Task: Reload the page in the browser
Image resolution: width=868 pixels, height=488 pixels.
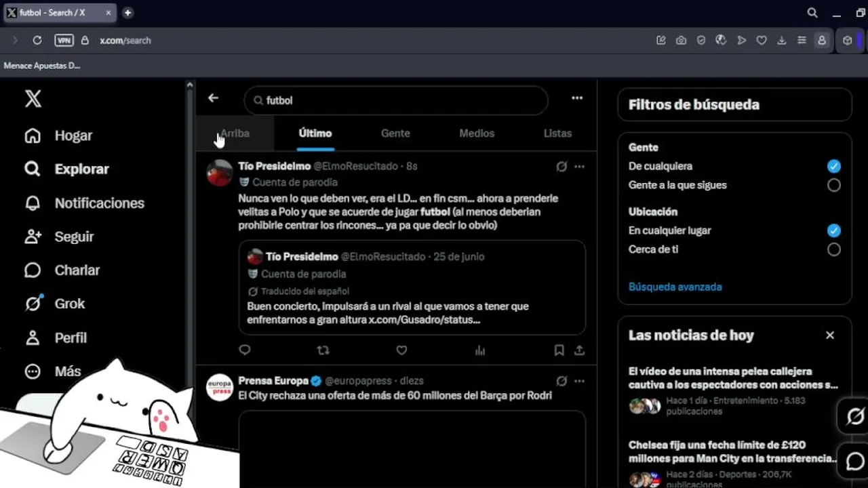Action: click(x=37, y=41)
